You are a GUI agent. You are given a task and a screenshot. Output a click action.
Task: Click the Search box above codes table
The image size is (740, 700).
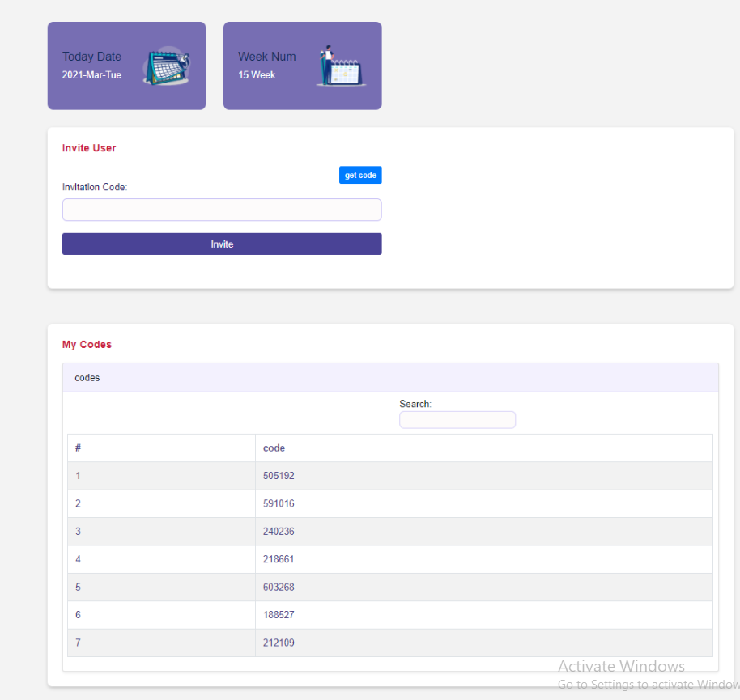click(457, 420)
